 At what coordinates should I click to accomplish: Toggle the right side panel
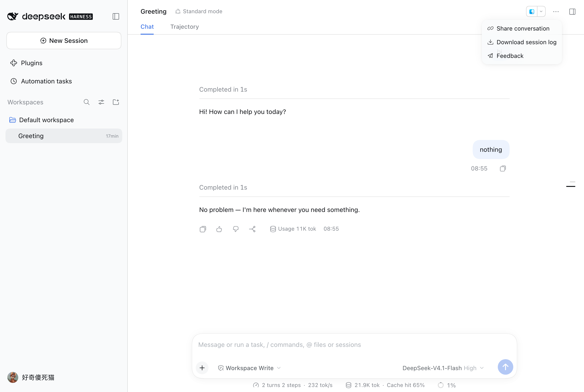click(572, 12)
